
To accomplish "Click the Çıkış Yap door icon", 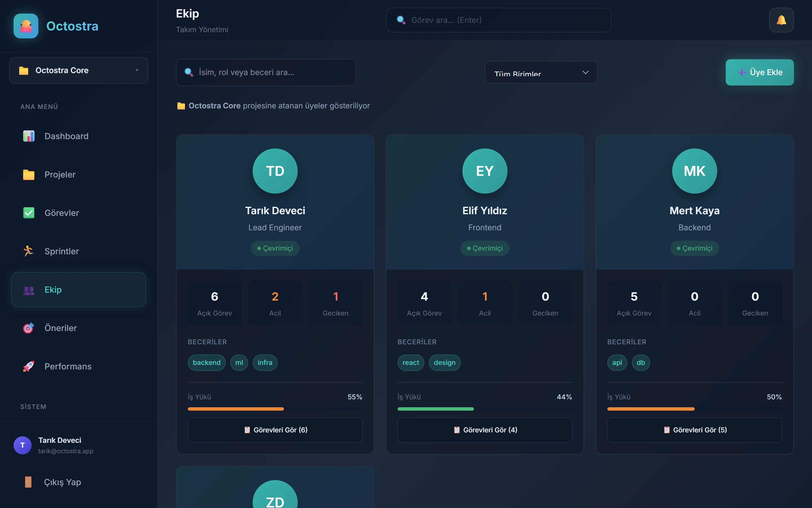I will (28, 482).
